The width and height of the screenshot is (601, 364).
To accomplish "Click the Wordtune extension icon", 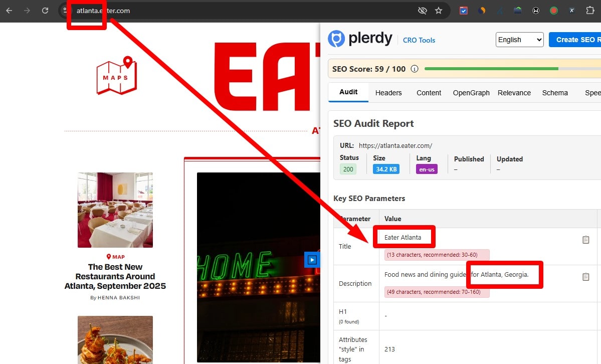I will point(482,10).
